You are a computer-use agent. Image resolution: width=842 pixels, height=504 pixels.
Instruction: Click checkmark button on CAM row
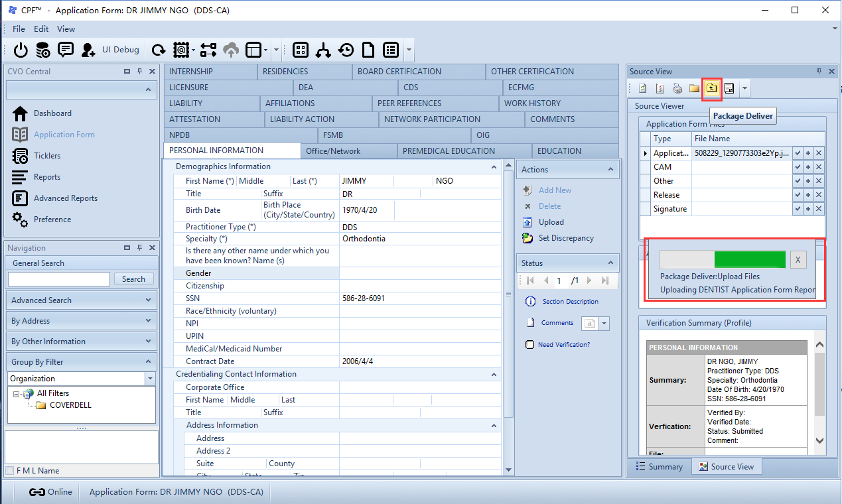tap(798, 167)
